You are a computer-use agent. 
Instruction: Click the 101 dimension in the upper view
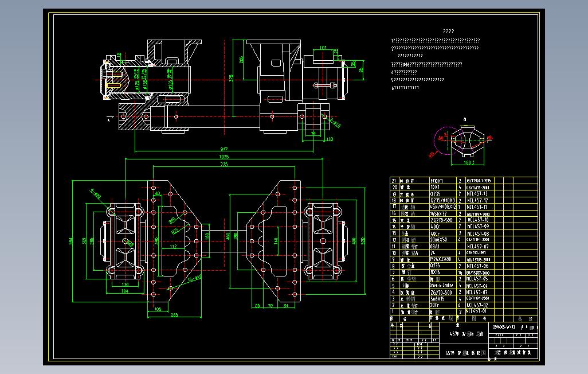click(x=323, y=48)
